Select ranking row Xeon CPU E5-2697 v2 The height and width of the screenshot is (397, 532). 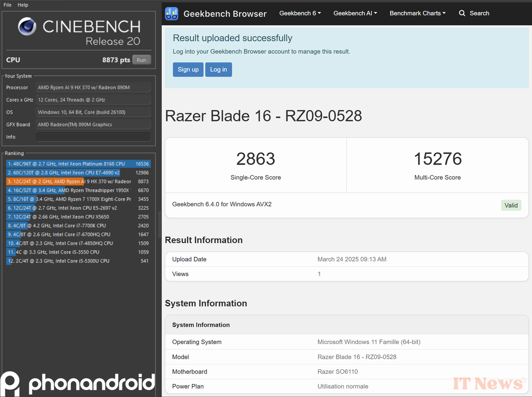(78, 208)
